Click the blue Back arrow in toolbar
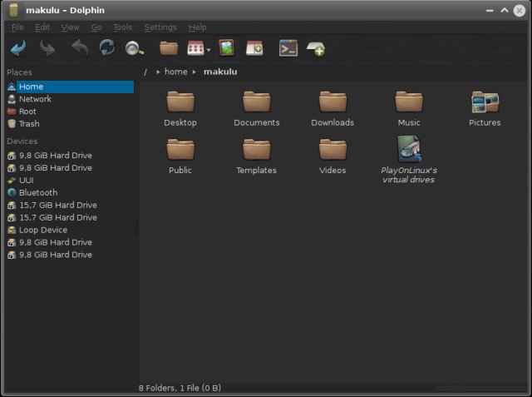 (17, 48)
